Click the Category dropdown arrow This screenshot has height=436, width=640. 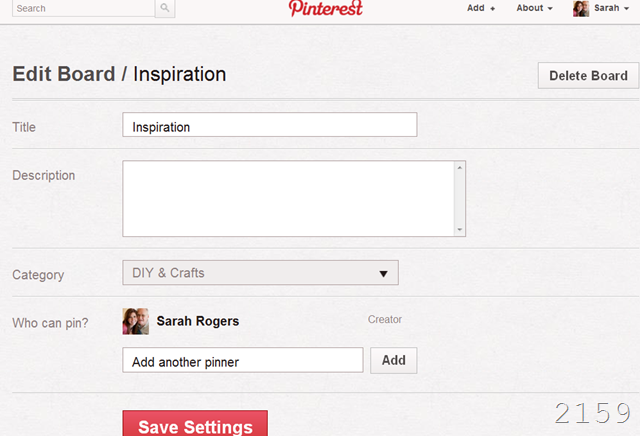point(383,273)
